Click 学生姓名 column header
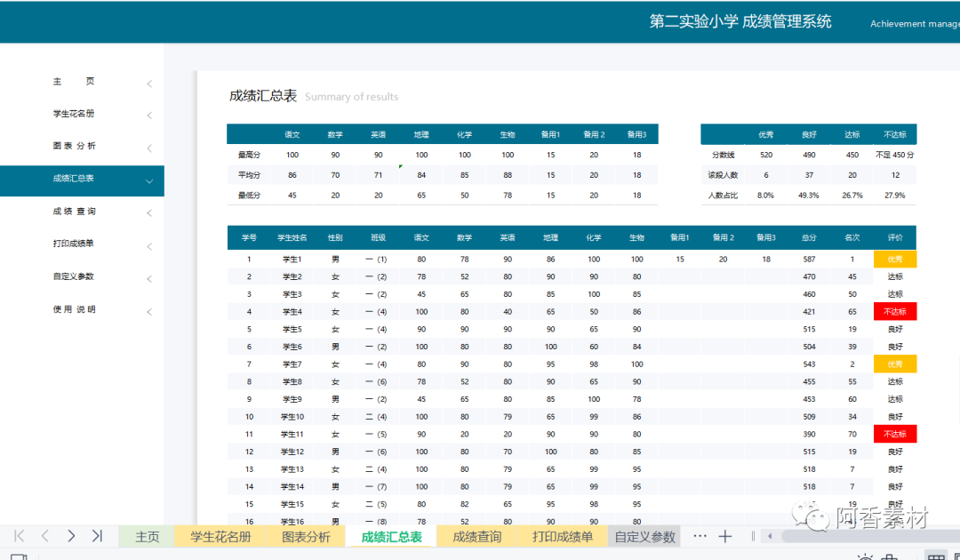The height and width of the screenshot is (560, 960). (292, 237)
